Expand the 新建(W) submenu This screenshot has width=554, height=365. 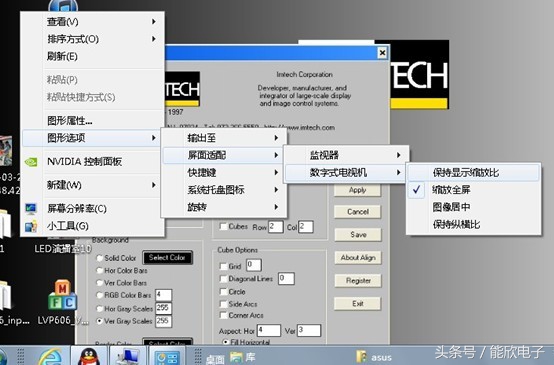pyautogui.click(x=93, y=185)
